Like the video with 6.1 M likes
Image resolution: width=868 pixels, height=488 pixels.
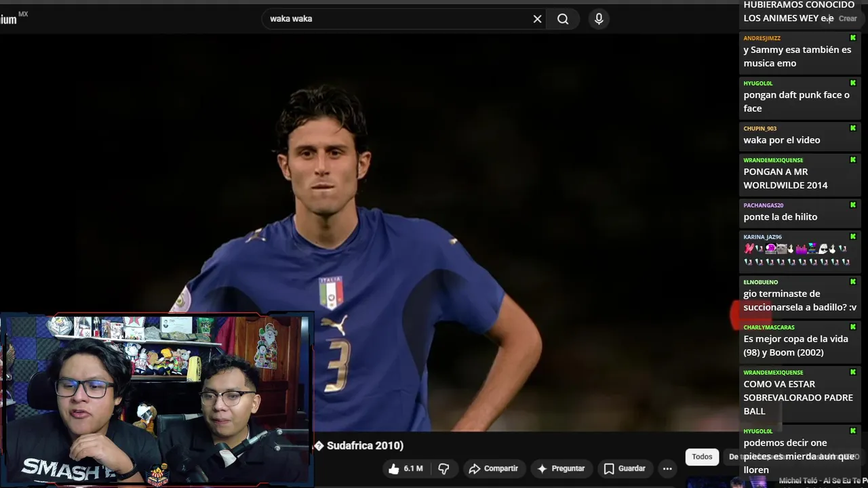pos(406,468)
